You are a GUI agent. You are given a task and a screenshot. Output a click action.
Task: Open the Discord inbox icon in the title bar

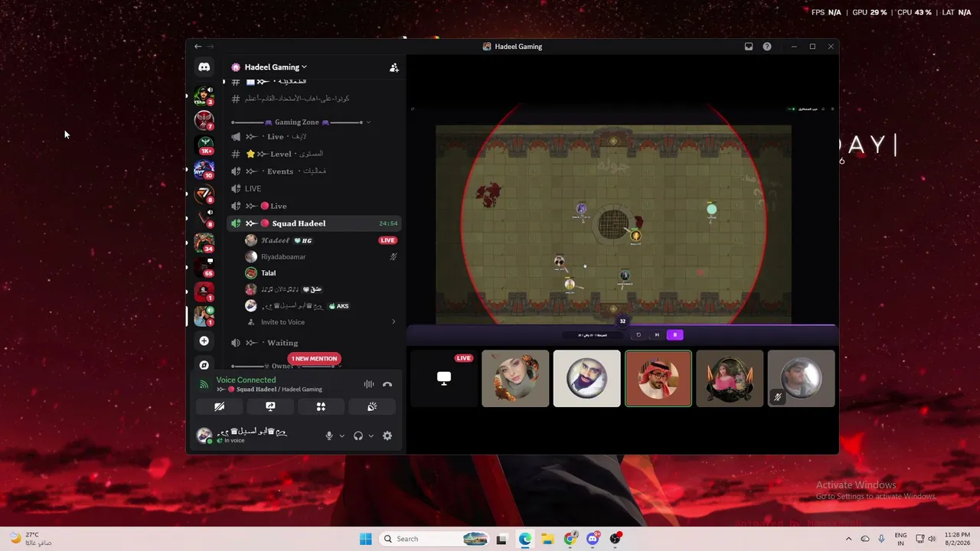pyautogui.click(x=749, y=47)
